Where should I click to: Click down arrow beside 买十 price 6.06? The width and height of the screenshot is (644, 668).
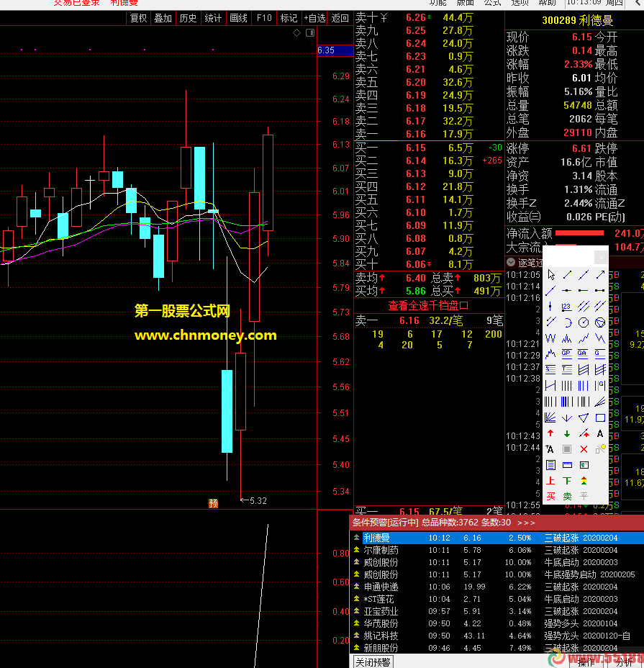[430, 265]
